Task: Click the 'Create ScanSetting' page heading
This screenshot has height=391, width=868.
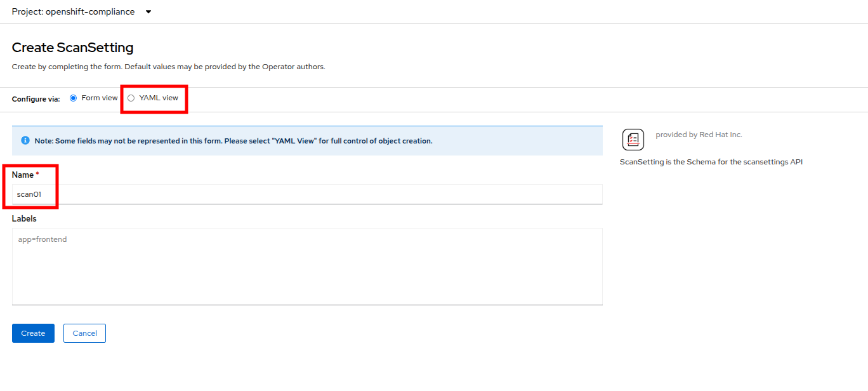Action: (x=72, y=48)
